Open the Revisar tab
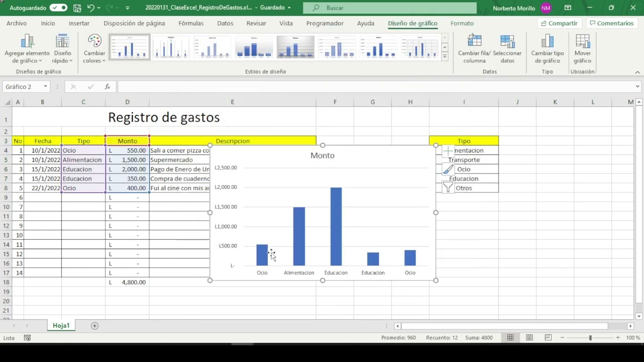This screenshot has width=644, height=362. pyautogui.click(x=257, y=23)
